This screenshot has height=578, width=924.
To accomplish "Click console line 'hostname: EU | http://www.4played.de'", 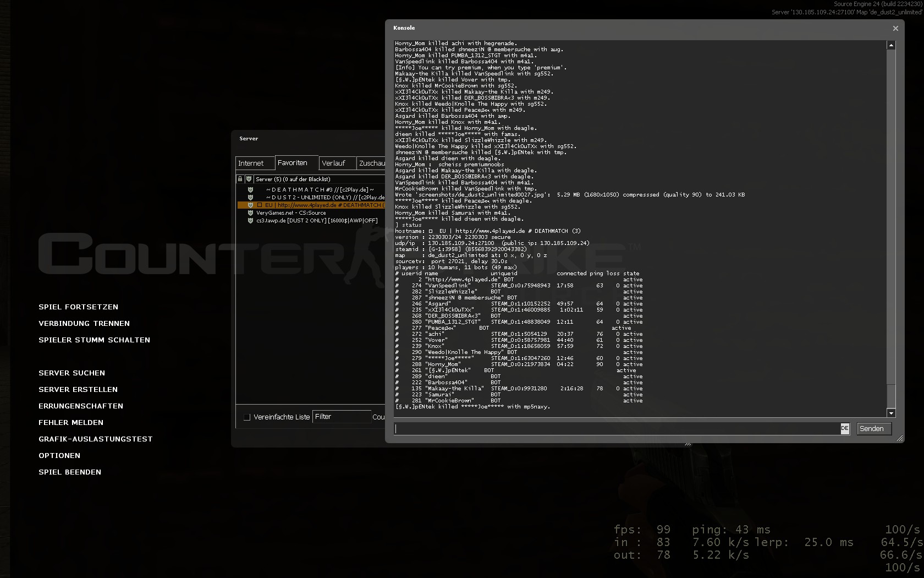I will pos(487,231).
